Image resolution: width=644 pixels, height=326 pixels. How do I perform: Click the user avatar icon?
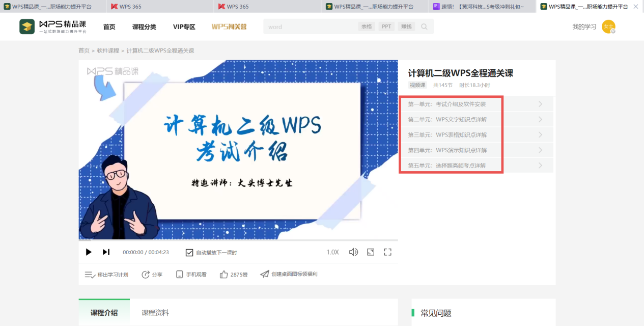click(608, 27)
